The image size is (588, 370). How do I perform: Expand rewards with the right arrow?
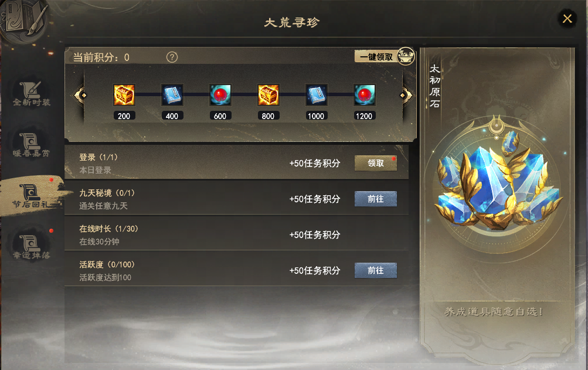(x=406, y=96)
